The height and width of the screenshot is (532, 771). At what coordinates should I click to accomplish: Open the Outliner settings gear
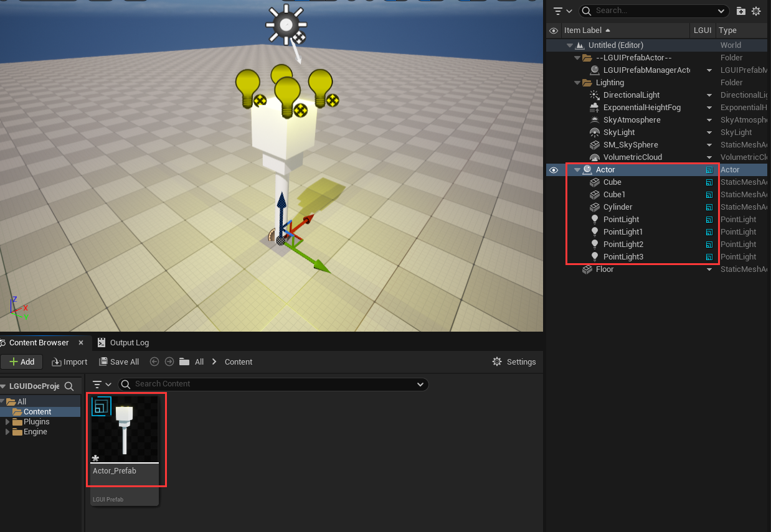(756, 11)
